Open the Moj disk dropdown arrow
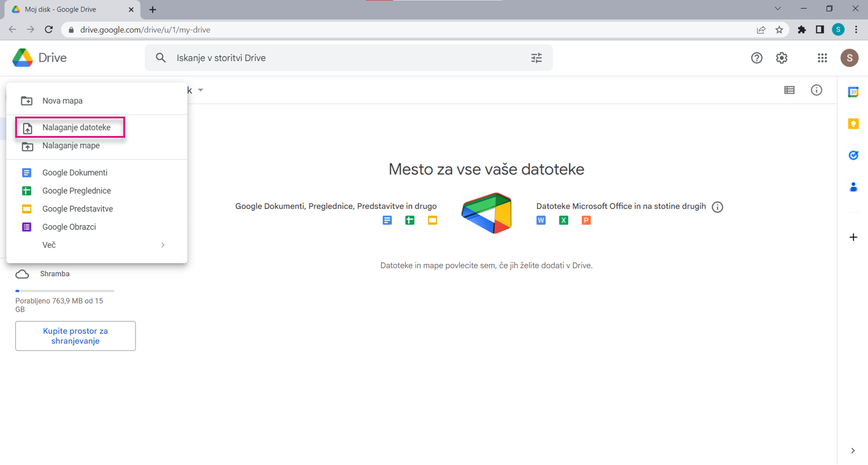The width and height of the screenshot is (868, 465). [200, 90]
